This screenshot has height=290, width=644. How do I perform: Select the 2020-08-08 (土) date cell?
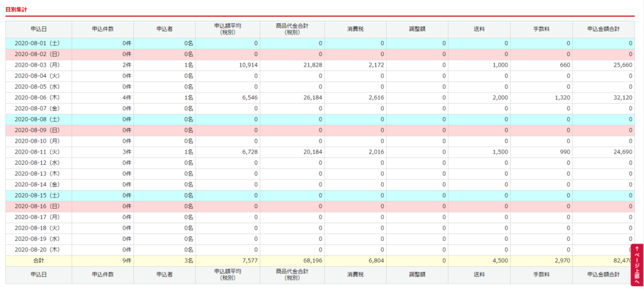(x=38, y=120)
